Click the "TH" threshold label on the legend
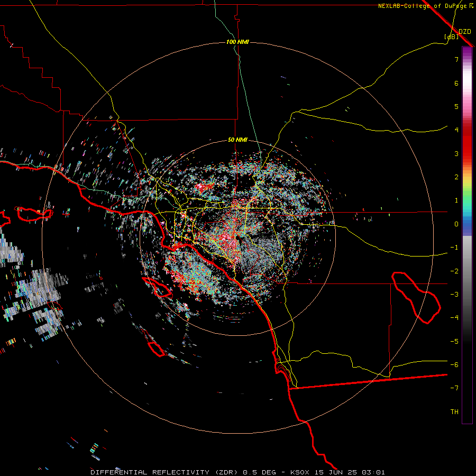 [454, 411]
